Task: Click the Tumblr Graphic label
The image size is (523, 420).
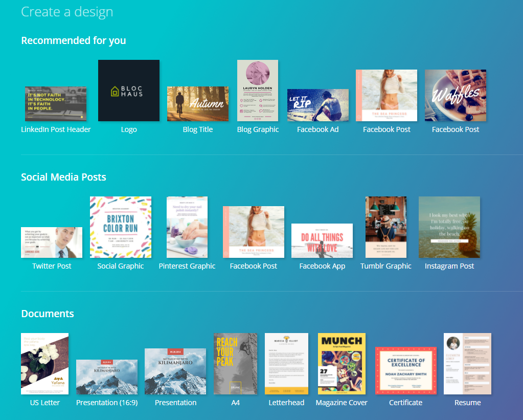Action: (385, 266)
